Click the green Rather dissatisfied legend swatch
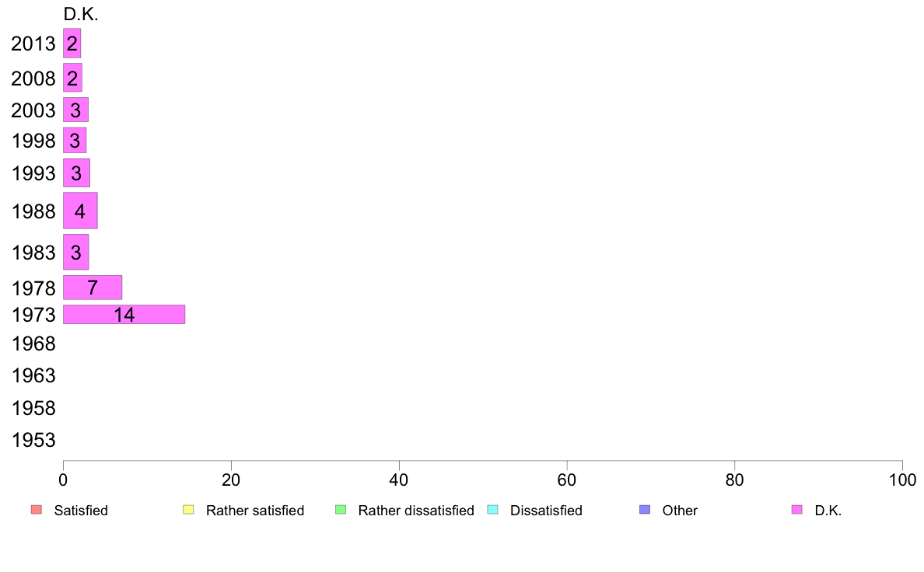Image resolution: width=924 pixels, height=572 pixels. click(x=341, y=510)
